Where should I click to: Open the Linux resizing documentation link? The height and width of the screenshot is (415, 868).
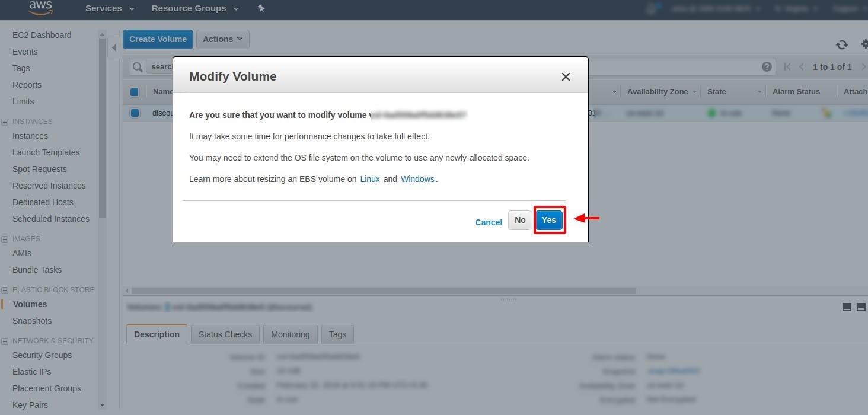[370, 178]
